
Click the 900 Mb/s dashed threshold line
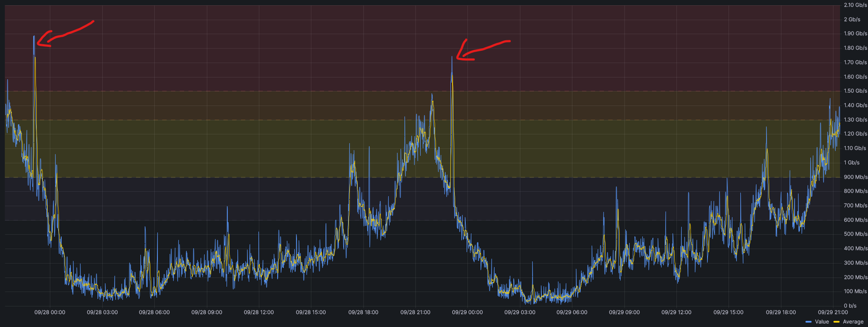pos(262,177)
